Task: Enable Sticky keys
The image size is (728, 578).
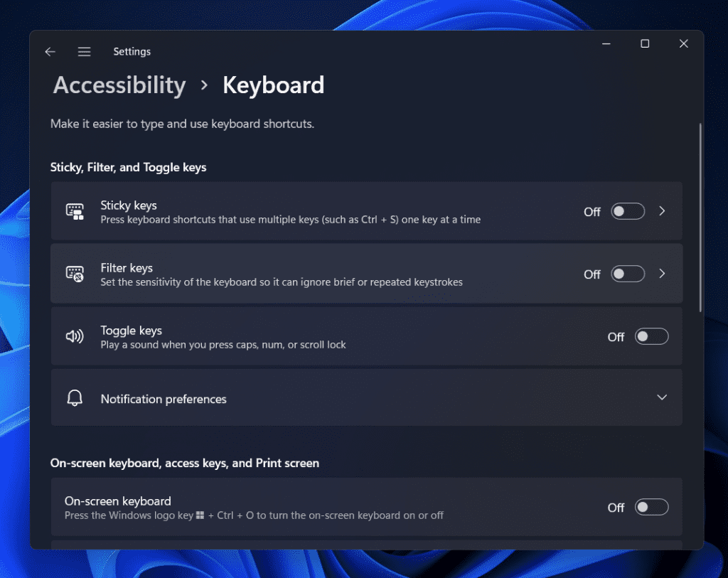Action: coord(628,211)
